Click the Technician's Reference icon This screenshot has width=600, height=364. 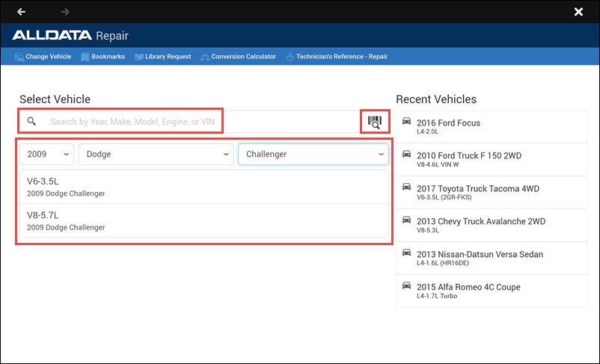pyautogui.click(x=290, y=57)
